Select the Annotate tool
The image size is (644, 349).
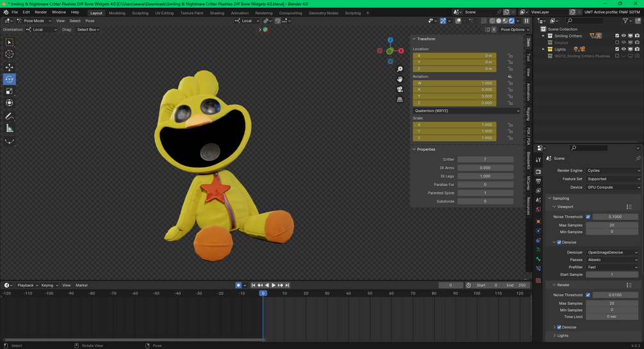point(10,116)
